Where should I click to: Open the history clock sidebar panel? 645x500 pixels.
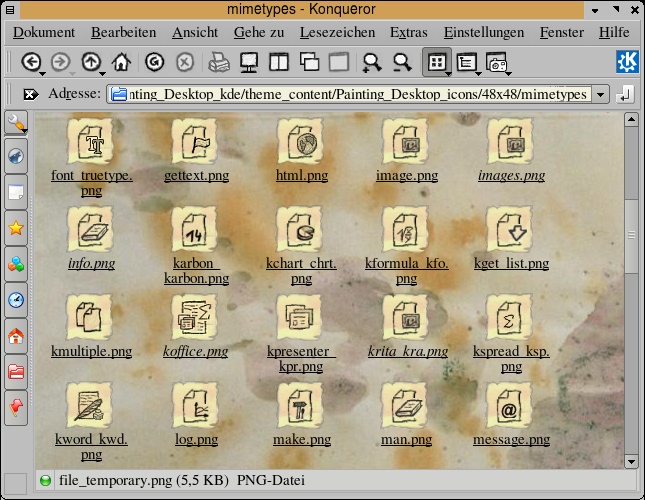16,300
